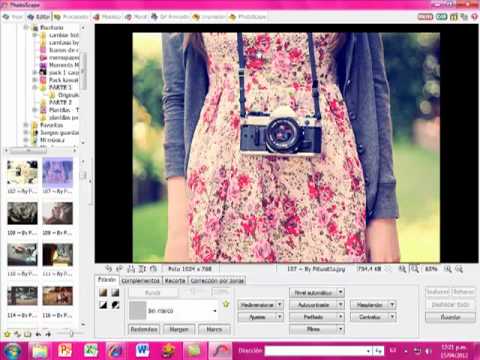The image size is (480, 360).
Task: Apply the black-and-white threshold icon
Action: [x=103, y=305]
